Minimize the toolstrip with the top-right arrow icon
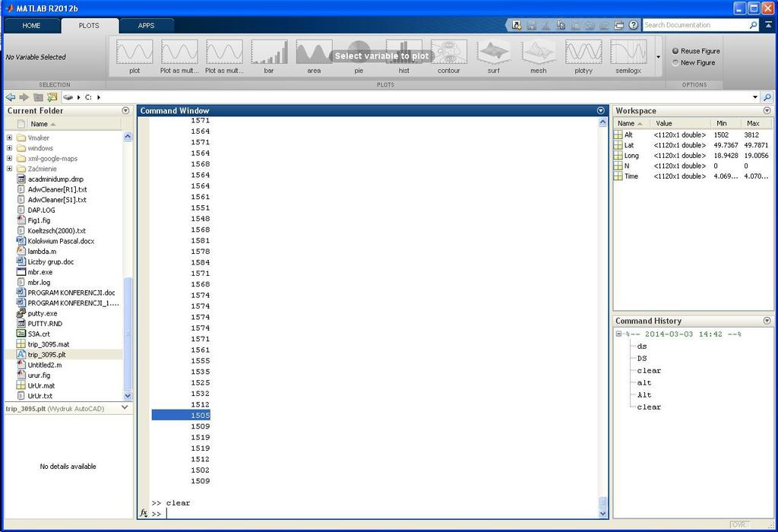Image resolution: width=778 pixels, height=532 pixels. click(x=768, y=25)
